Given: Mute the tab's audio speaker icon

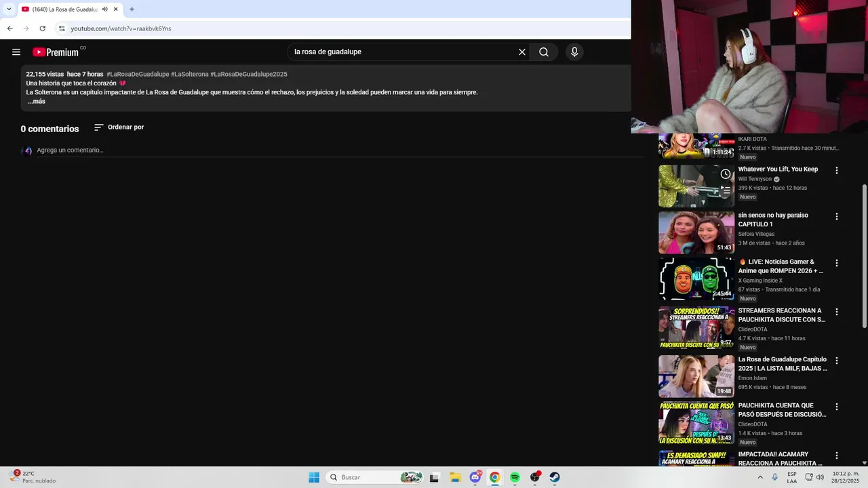Looking at the screenshot, I should [x=104, y=9].
